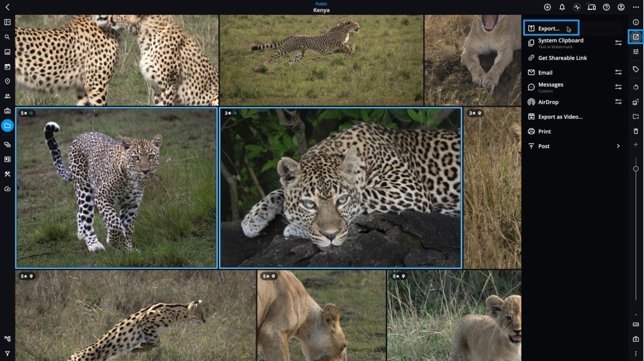Viewport: 644px width, 361px height.
Task: Select Export... in share menu
Action: pos(551,28)
